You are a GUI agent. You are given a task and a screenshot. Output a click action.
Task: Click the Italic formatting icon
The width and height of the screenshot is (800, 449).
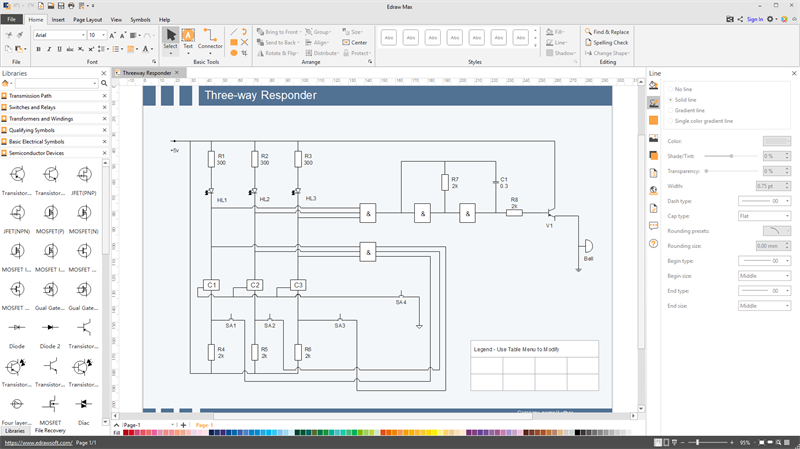click(x=49, y=49)
